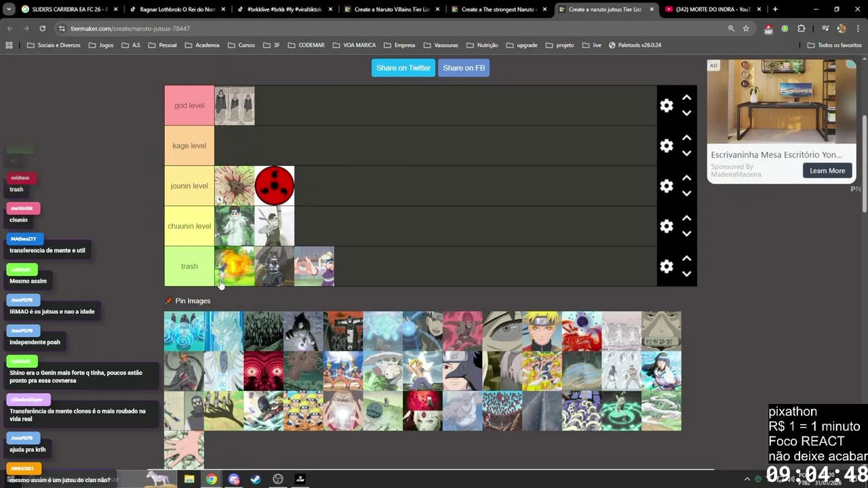Open the extensions puzzle icon

[x=802, y=28]
